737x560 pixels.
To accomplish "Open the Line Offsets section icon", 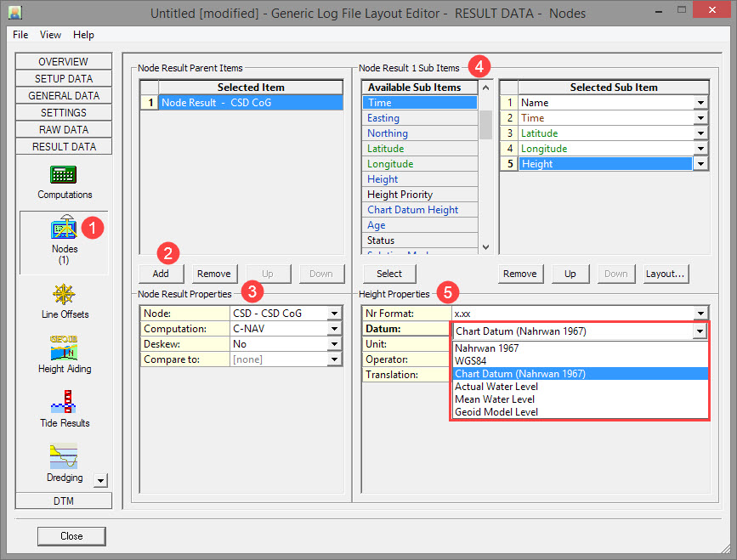I will [x=65, y=295].
